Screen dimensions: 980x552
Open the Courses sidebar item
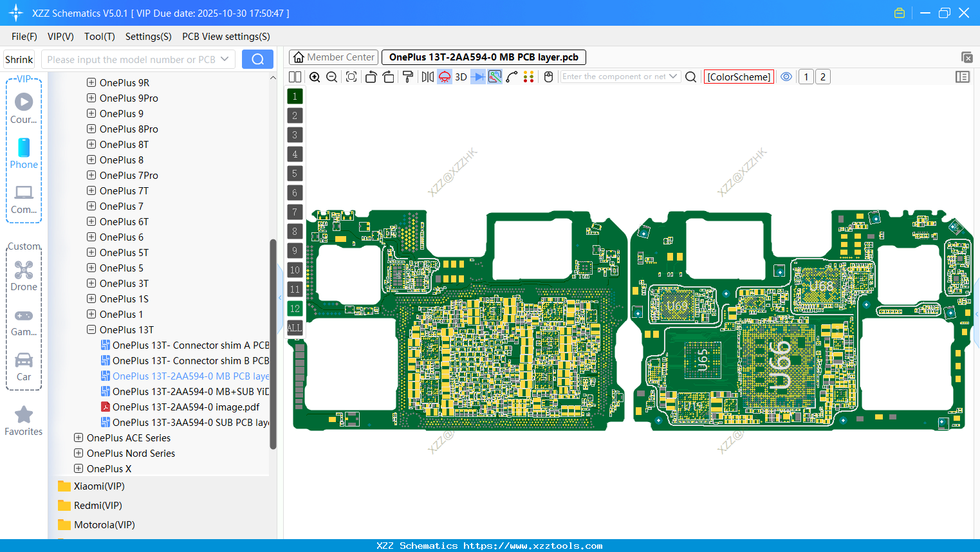pyautogui.click(x=24, y=108)
